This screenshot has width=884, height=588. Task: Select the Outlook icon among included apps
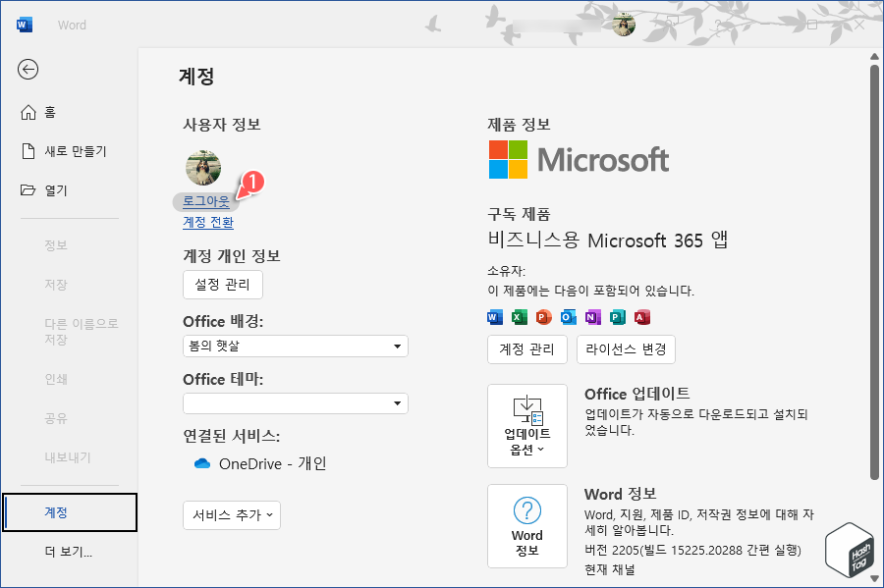click(x=566, y=316)
